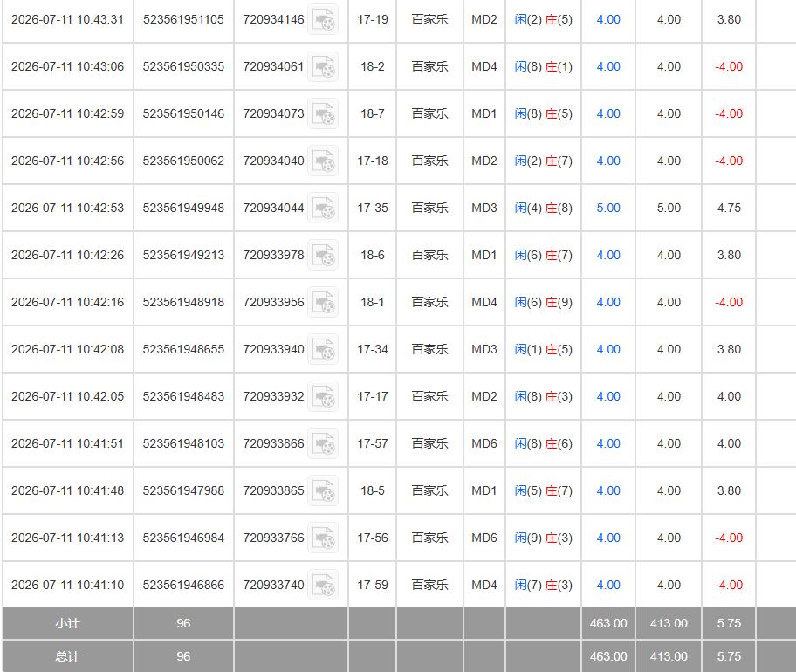Click 百家乐 game type for order 523561947988
Image resolution: width=796 pixels, height=672 pixels.
[429, 490]
